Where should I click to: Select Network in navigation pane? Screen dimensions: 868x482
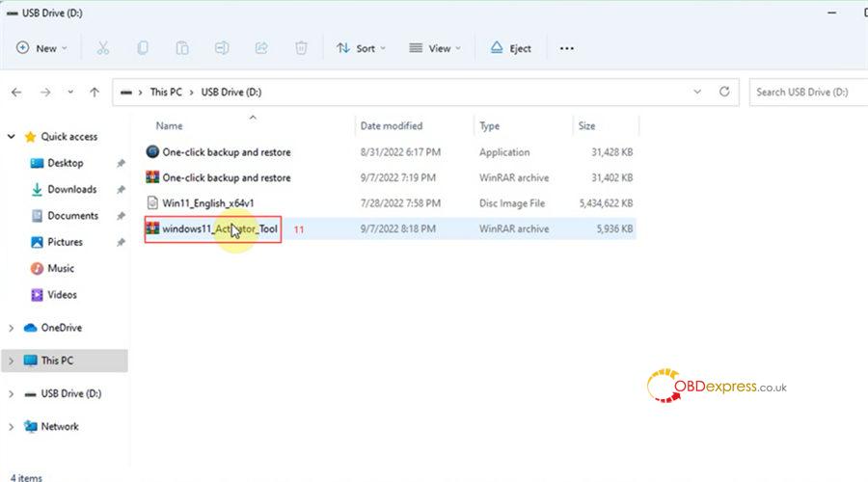pos(60,426)
